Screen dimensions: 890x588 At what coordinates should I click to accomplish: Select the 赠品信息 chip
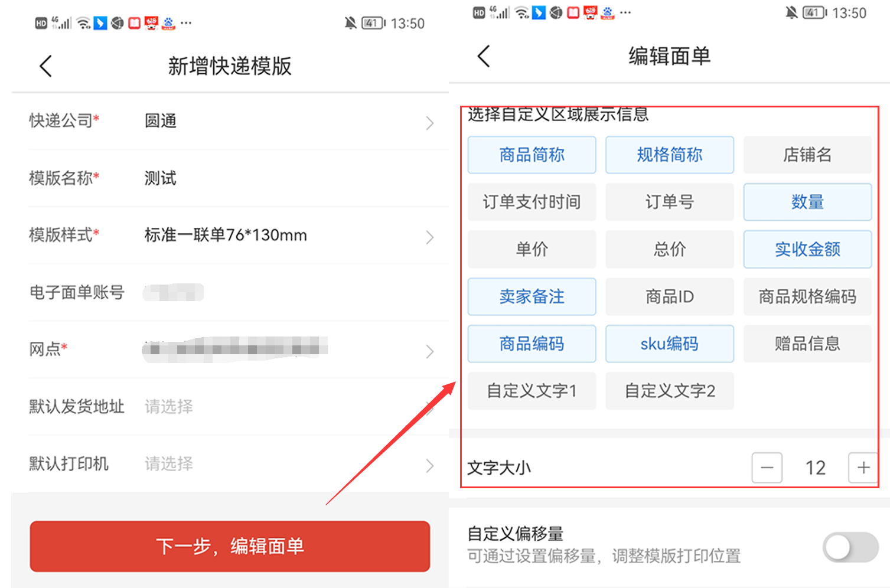point(807,344)
